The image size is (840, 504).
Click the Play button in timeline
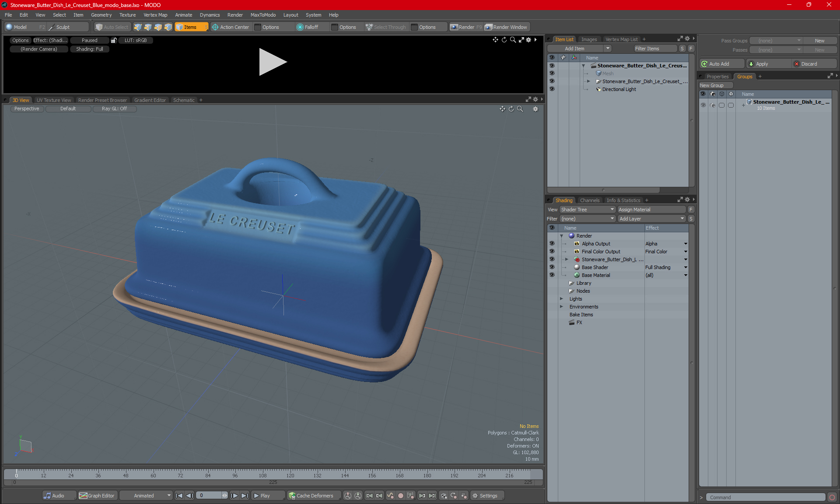pos(268,496)
